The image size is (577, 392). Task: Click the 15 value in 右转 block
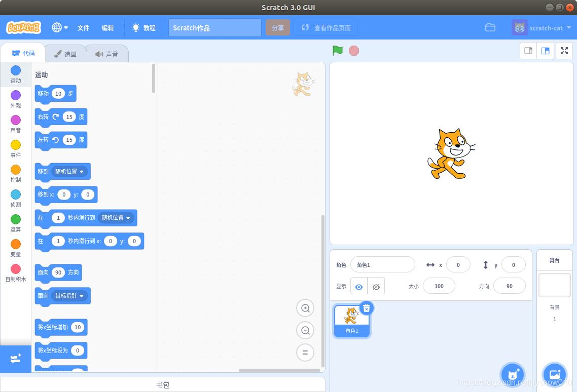(69, 117)
